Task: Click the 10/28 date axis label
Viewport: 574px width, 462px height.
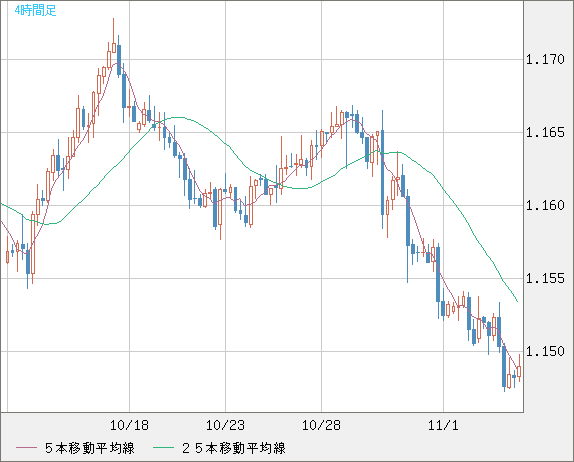Action: pyautogui.click(x=321, y=425)
